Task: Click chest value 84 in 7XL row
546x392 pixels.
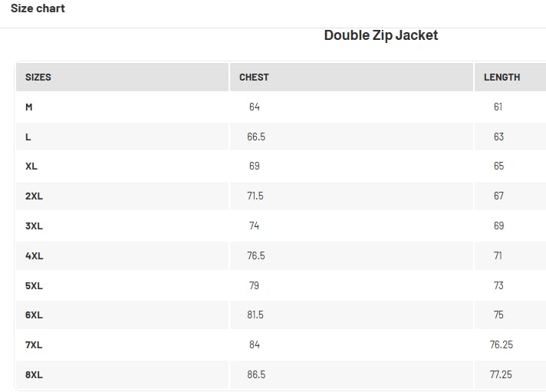Action: [x=254, y=345]
